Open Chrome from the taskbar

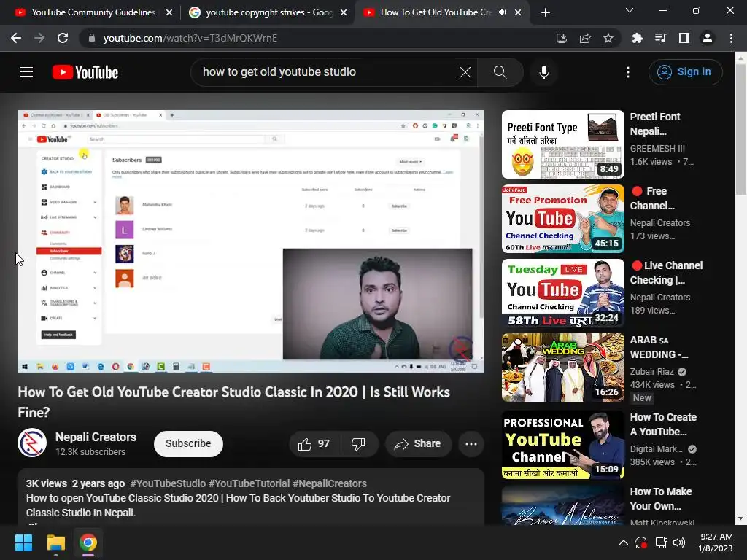(88, 542)
